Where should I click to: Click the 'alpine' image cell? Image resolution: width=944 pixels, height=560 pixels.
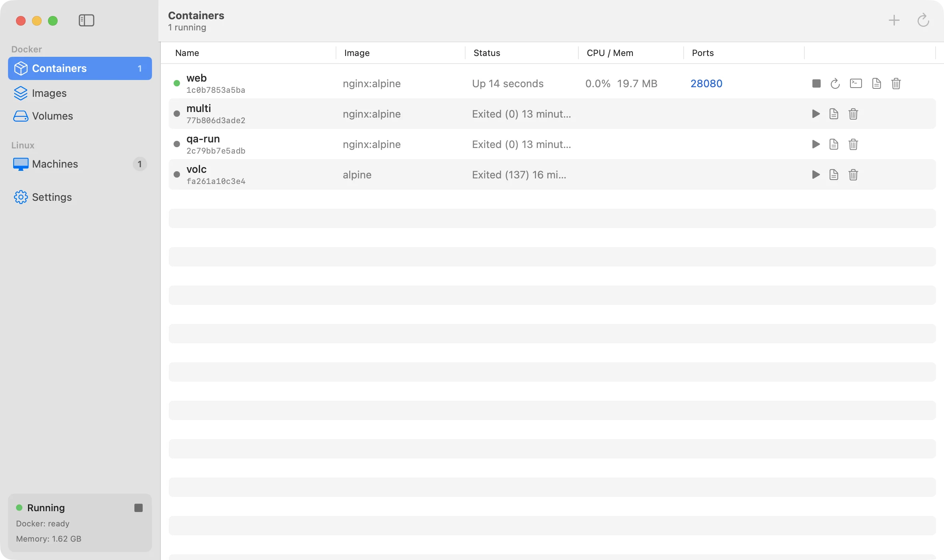(x=357, y=175)
